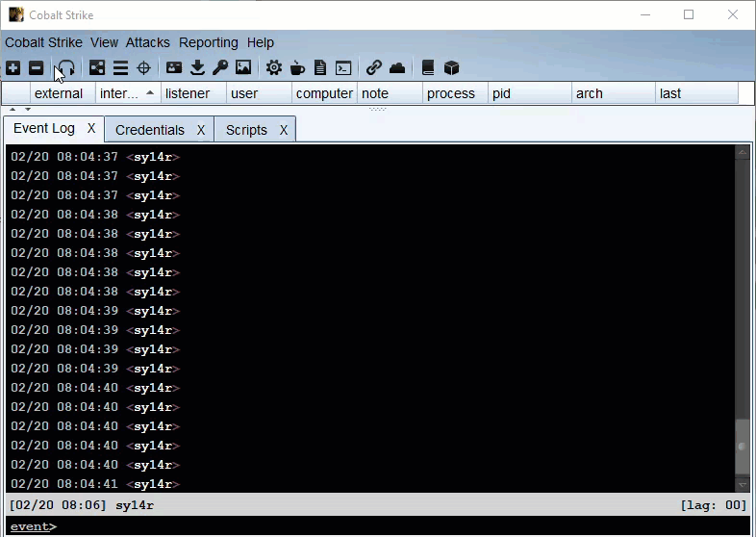Click the plus icon to connect to a team server

(13, 68)
